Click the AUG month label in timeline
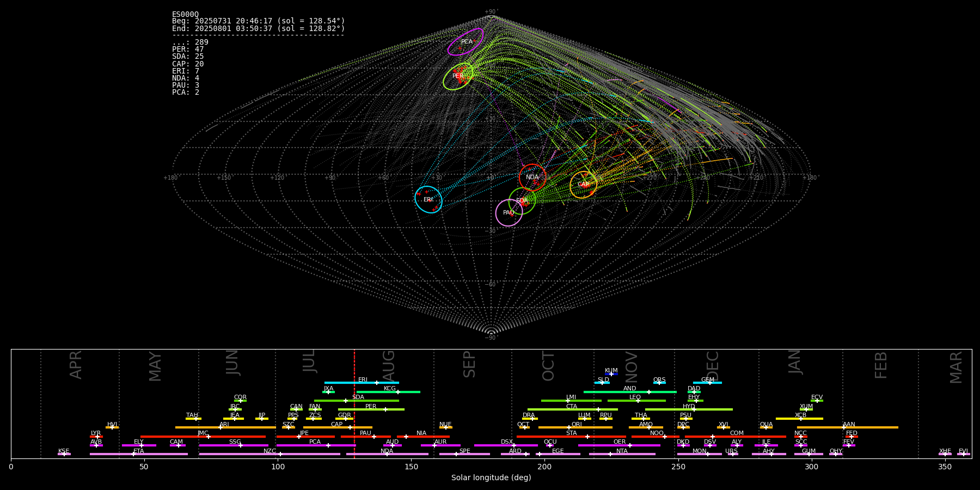 pos(388,366)
